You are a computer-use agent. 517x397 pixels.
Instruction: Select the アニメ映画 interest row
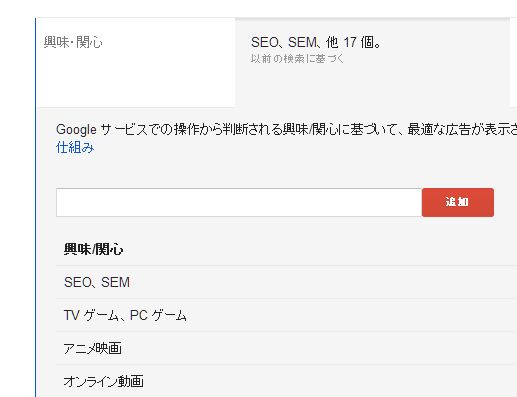[286, 348]
